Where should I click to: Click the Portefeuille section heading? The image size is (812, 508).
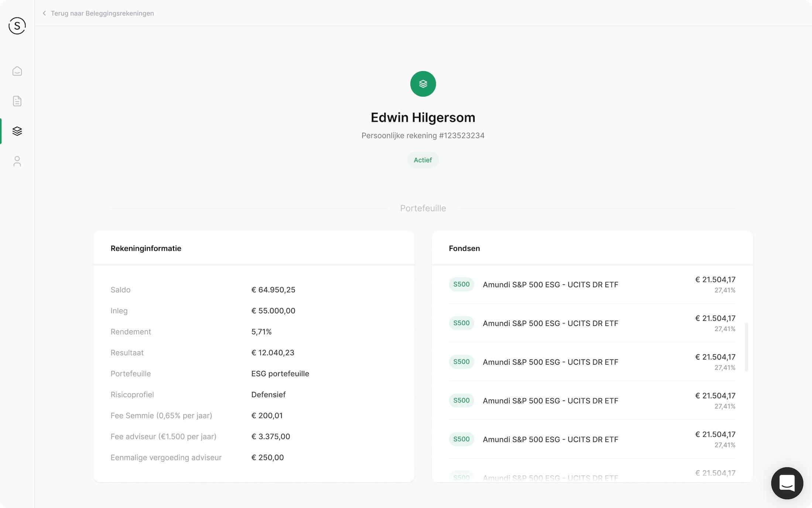coord(423,208)
